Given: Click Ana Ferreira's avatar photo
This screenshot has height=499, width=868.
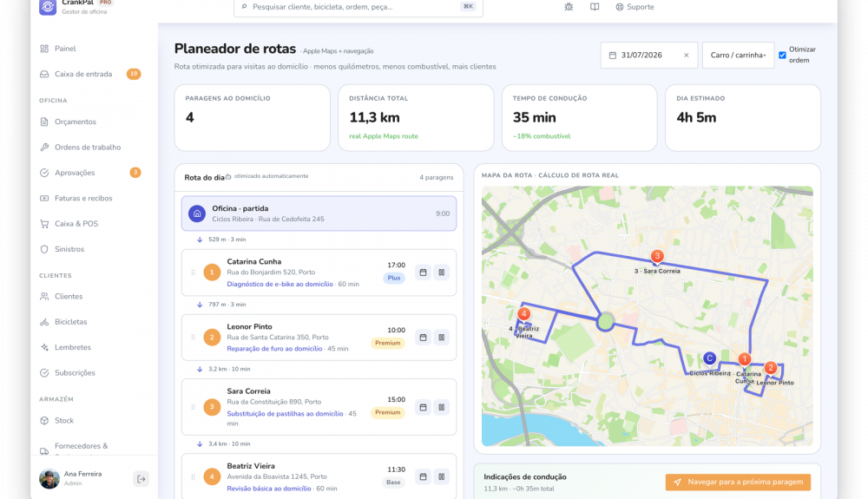Looking at the screenshot, I should click(x=49, y=479).
